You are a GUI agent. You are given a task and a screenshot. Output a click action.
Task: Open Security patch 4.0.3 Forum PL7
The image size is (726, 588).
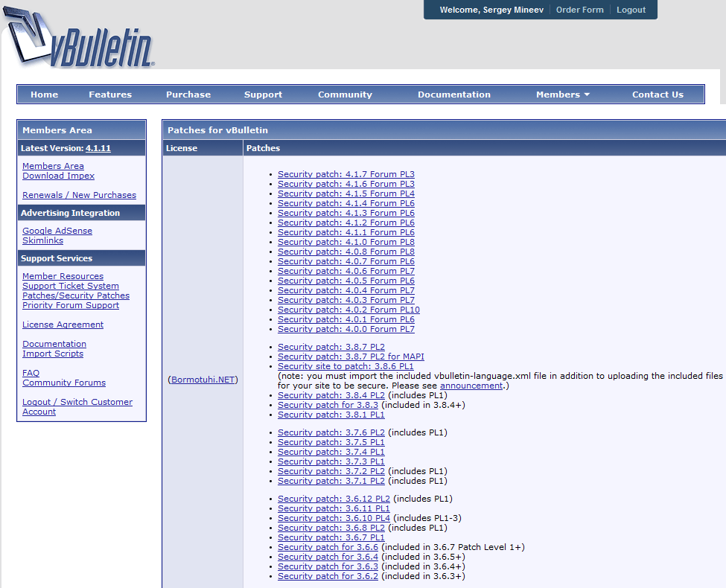pyautogui.click(x=346, y=301)
